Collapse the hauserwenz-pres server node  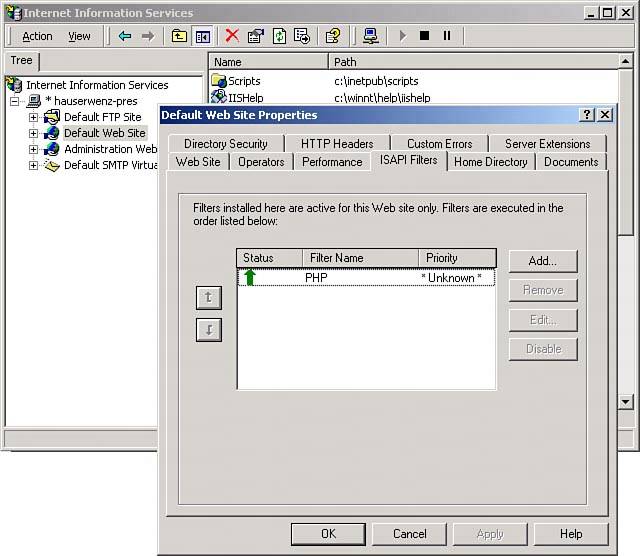click(x=15, y=101)
